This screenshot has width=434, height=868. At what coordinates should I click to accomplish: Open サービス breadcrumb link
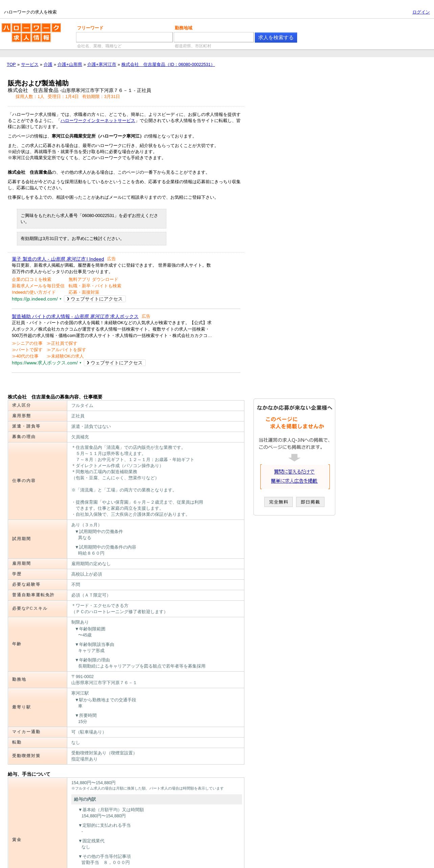pos(30,65)
